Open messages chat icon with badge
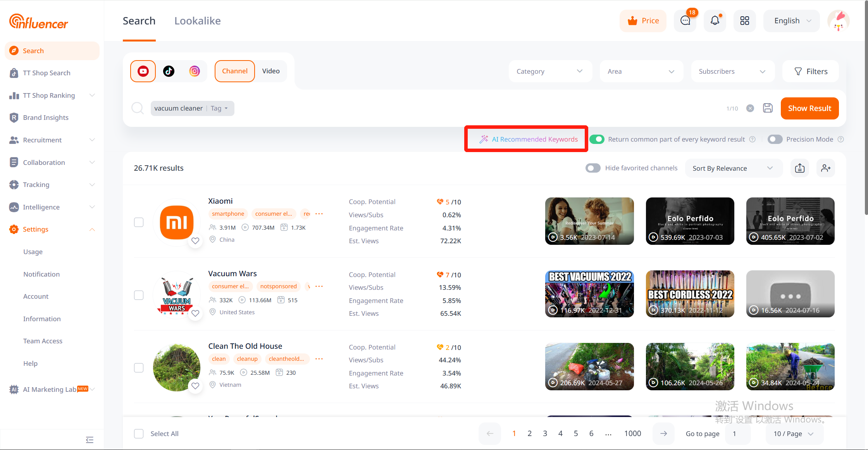868x450 pixels. (x=685, y=21)
